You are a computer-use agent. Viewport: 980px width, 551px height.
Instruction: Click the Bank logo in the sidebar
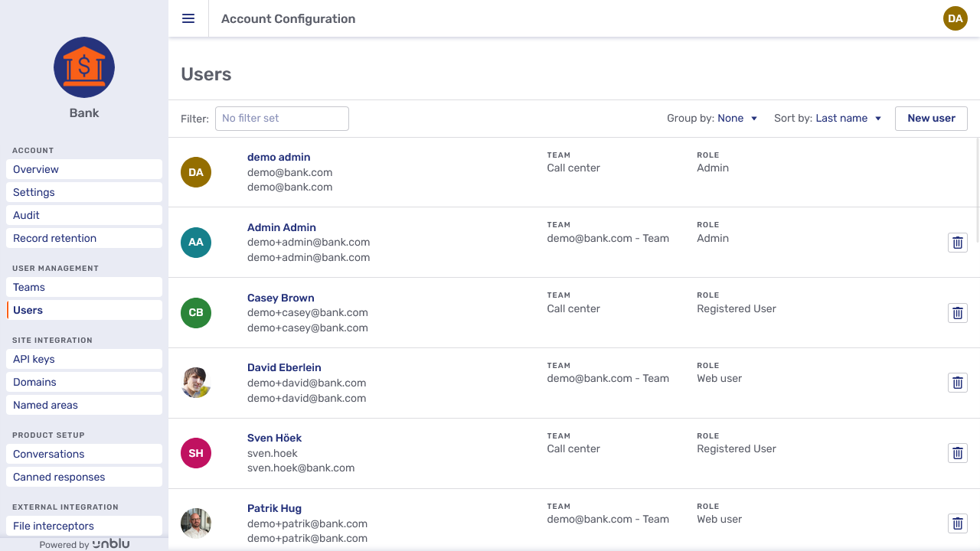83,67
